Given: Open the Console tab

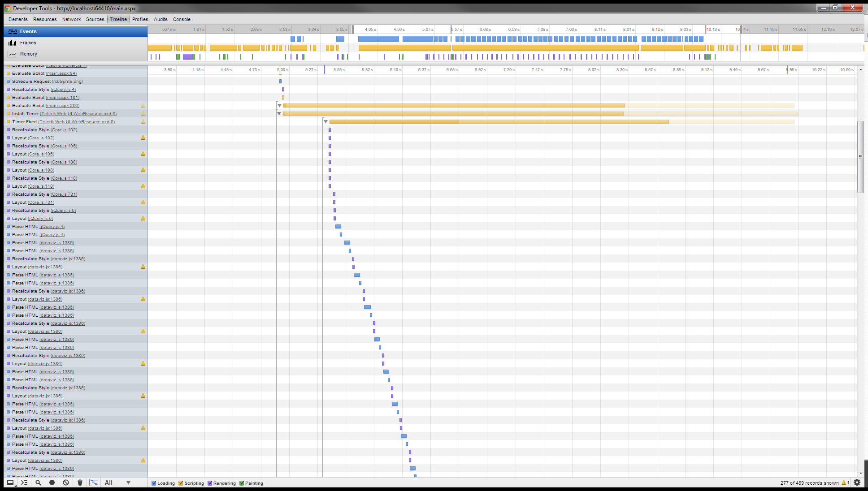Looking at the screenshot, I should [182, 19].
